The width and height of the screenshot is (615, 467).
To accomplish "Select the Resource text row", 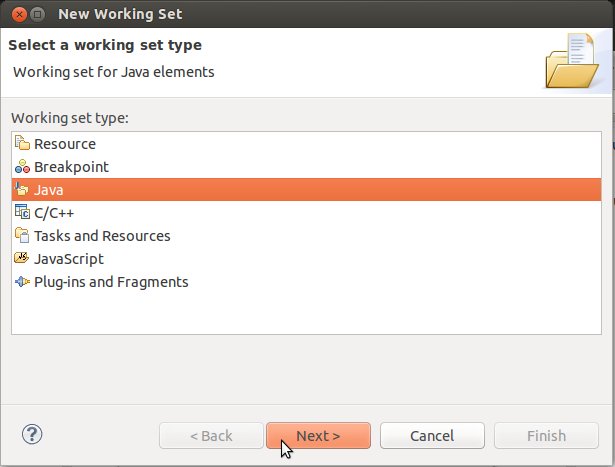I will pyautogui.click(x=306, y=144).
